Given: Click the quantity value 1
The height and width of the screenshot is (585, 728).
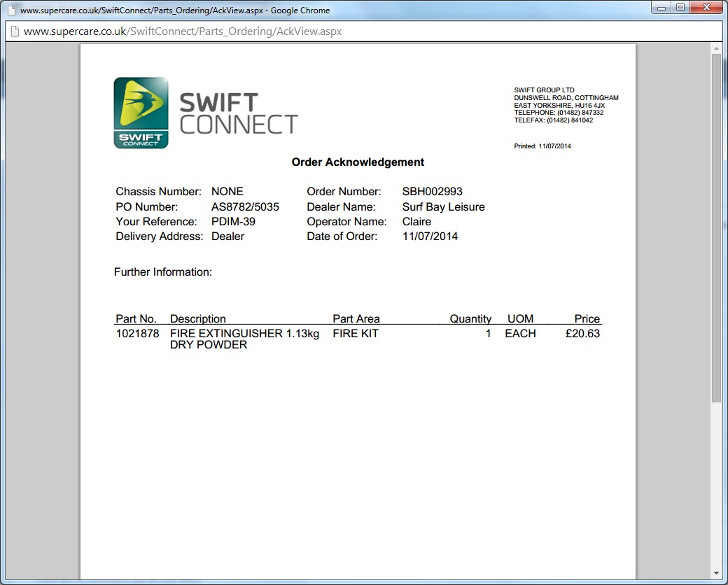Looking at the screenshot, I should (488, 333).
